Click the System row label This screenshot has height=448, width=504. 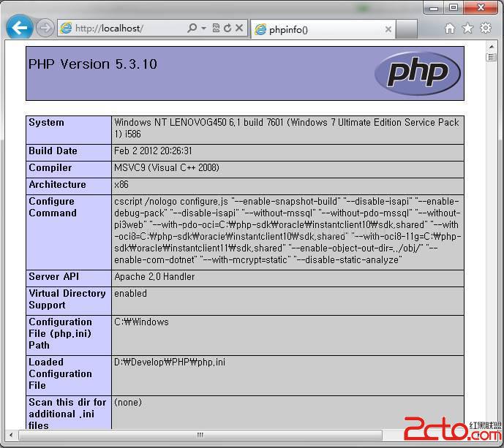[46, 122]
